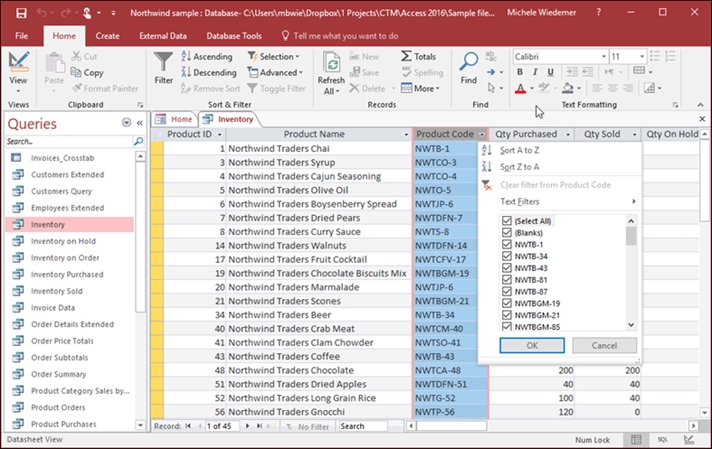712x449 pixels.
Task: Switch to the External Data tab
Action: [x=163, y=36]
